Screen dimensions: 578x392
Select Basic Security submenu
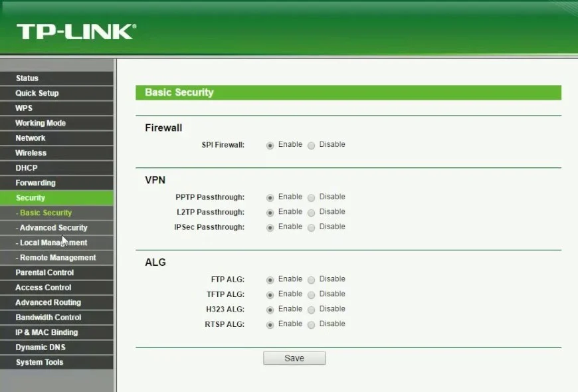[x=56, y=213]
